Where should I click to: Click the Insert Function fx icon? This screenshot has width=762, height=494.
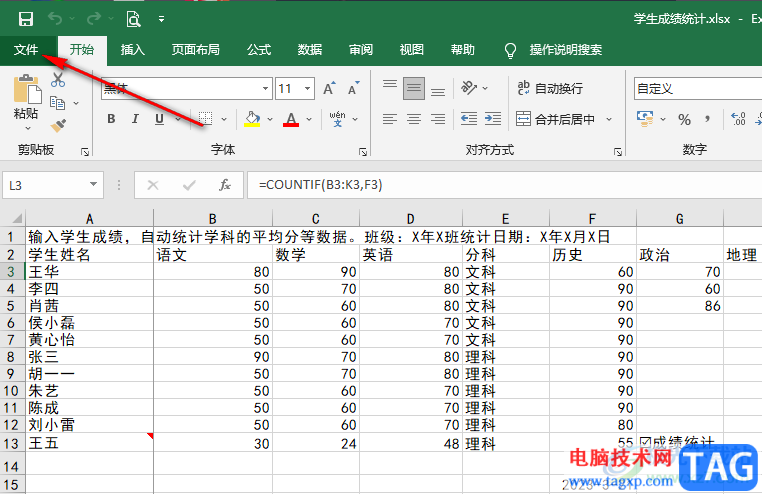tap(225, 185)
